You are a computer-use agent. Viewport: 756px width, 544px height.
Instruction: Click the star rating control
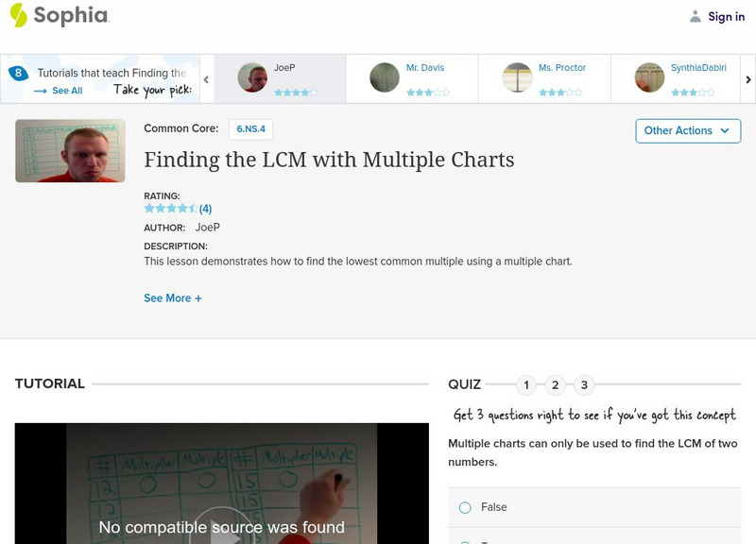tap(168, 209)
